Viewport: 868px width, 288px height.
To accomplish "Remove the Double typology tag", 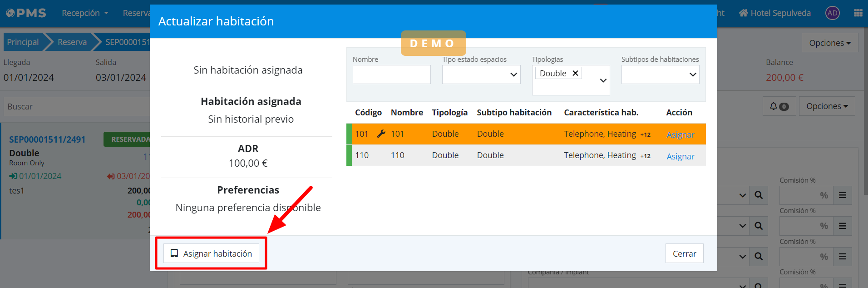I will [575, 73].
